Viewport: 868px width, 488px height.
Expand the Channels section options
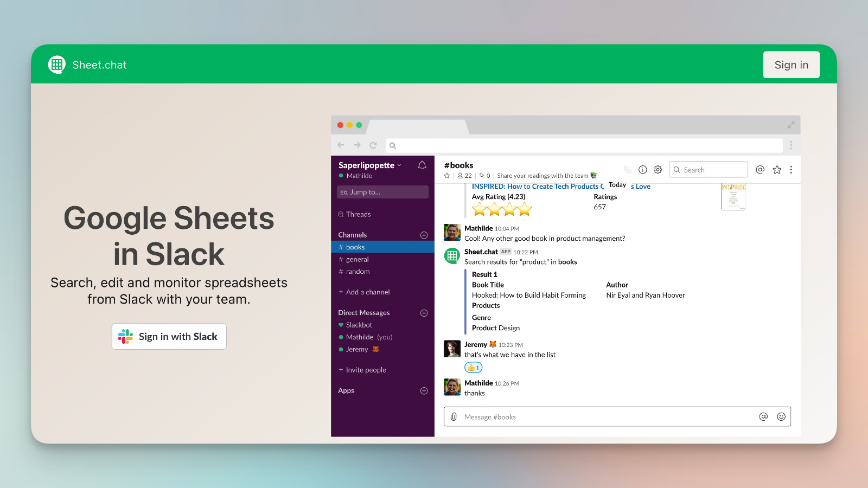(424, 234)
